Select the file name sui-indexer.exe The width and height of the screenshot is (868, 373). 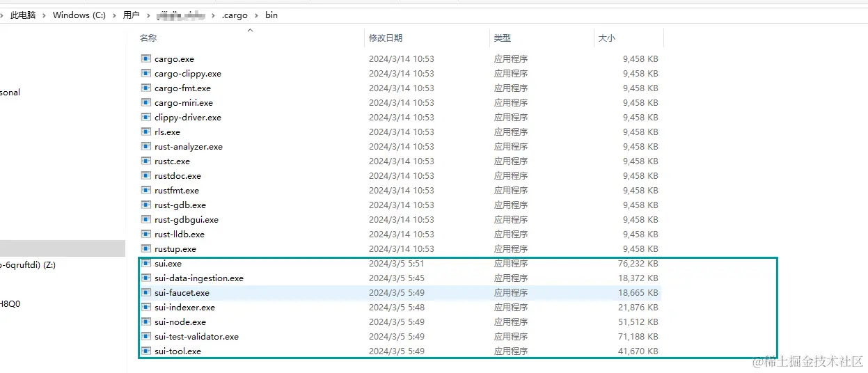(x=184, y=308)
